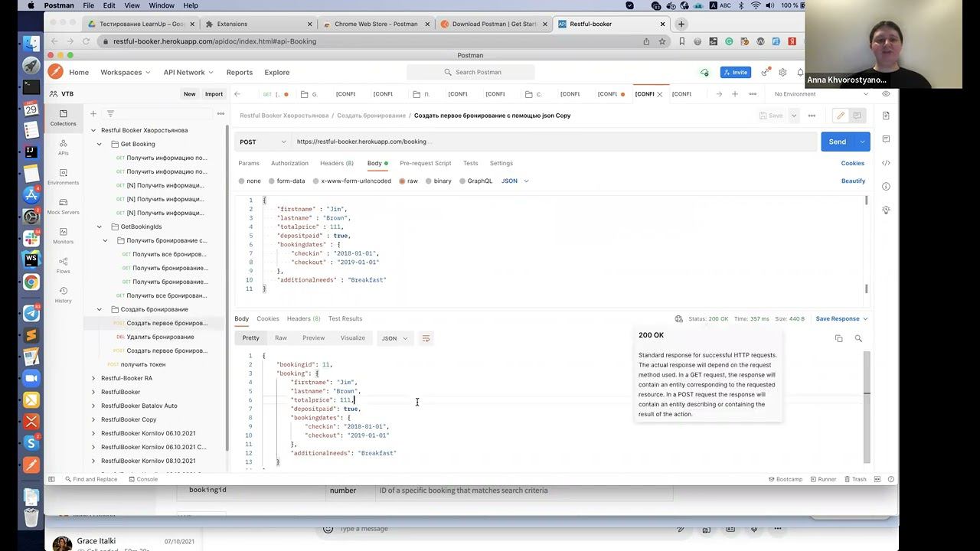Open the request Info icon in right sidebar

coord(886,187)
